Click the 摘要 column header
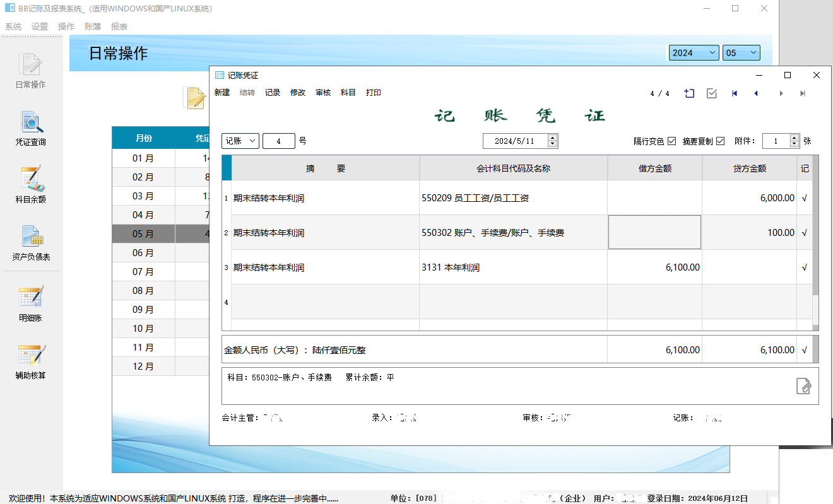The height and width of the screenshot is (504, 833). pos(326,168)
